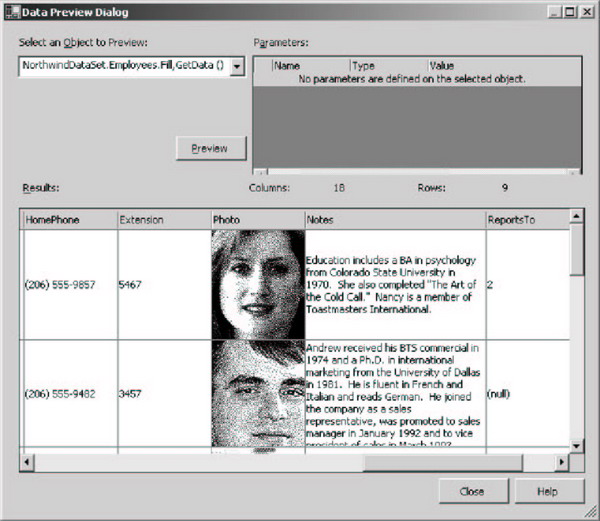The image size is (600, 521).
Task: Click the Preview button
Action: pyautogui.click(x=210, y=148)
